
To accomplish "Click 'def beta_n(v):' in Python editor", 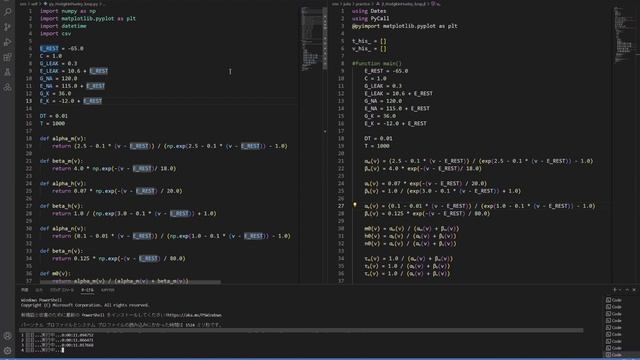I will pos(62,251).
